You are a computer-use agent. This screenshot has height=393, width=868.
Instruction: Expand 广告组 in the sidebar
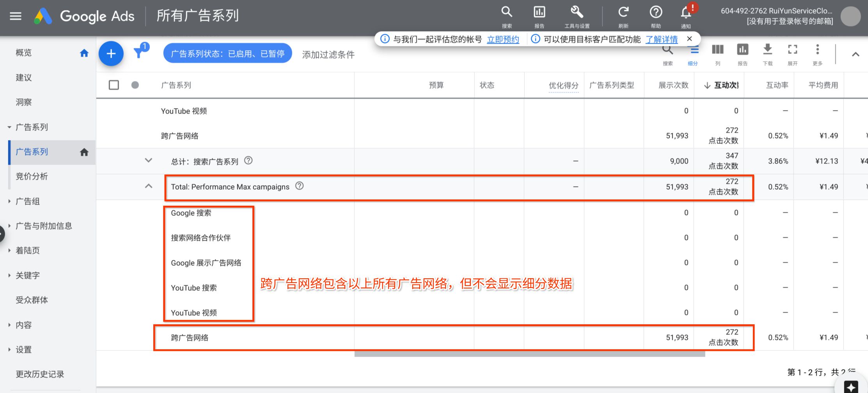(9, 201)
